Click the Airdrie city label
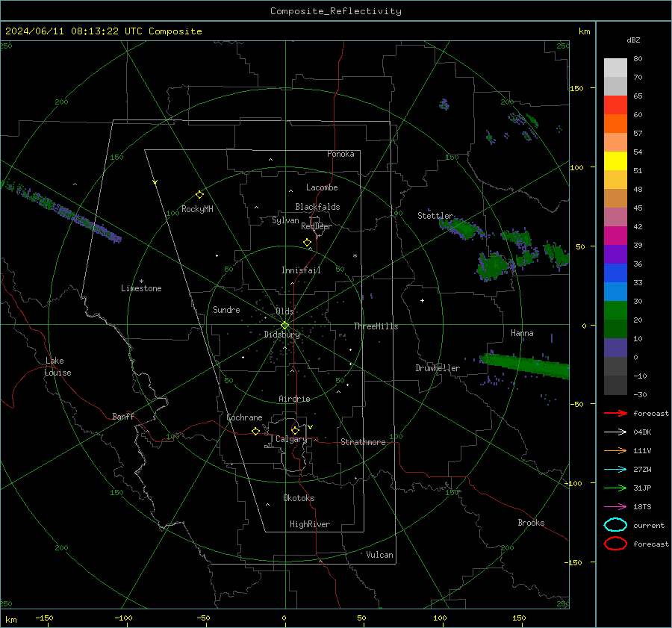672x628 pixels. tap(294, 399)
